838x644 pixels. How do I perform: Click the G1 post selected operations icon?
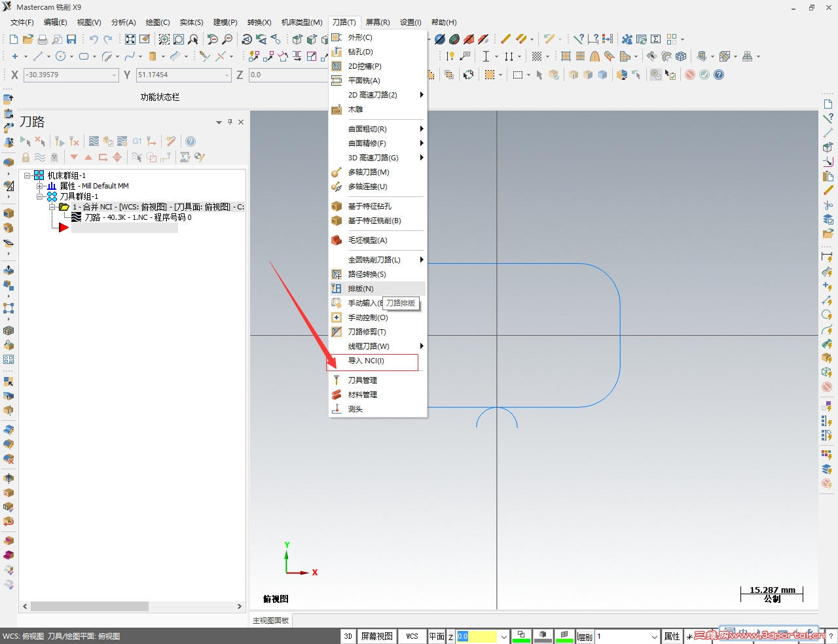coord(137,141)
